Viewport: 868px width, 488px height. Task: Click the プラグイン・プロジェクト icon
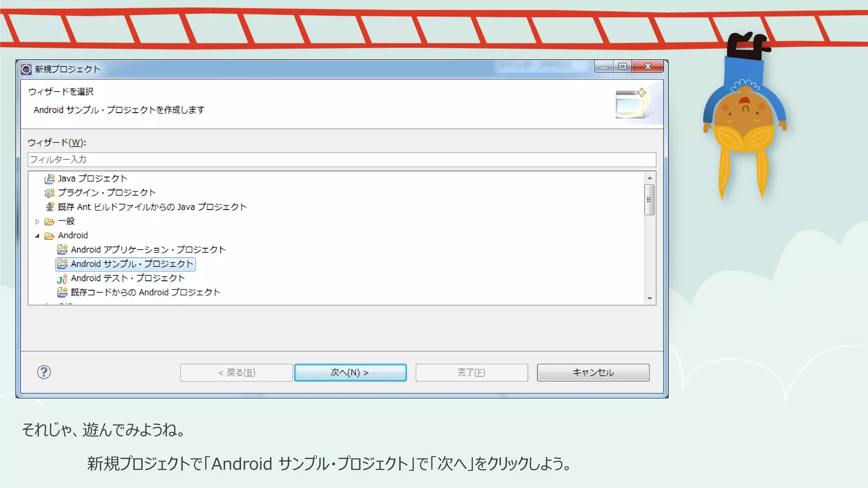click(50, 193)
